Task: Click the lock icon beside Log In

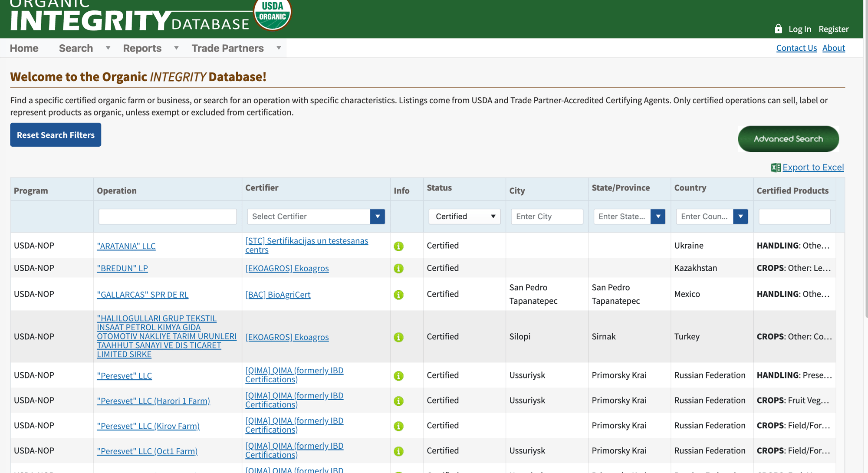Action: pos(778,29)
